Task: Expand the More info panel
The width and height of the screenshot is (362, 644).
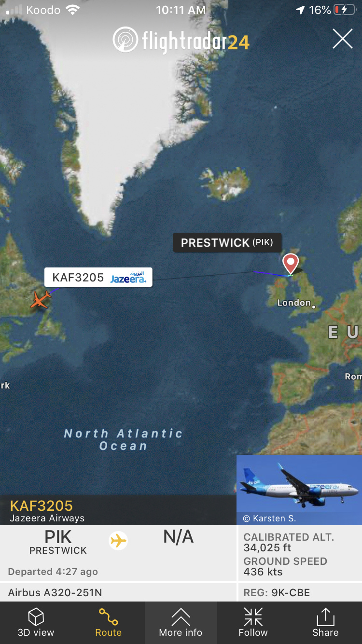Action: [x=181, y=623]
